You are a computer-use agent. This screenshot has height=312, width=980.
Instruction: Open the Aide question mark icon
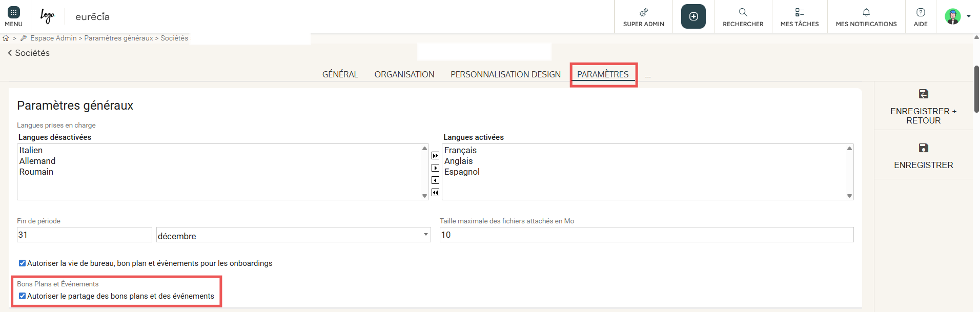click(921, 12)
